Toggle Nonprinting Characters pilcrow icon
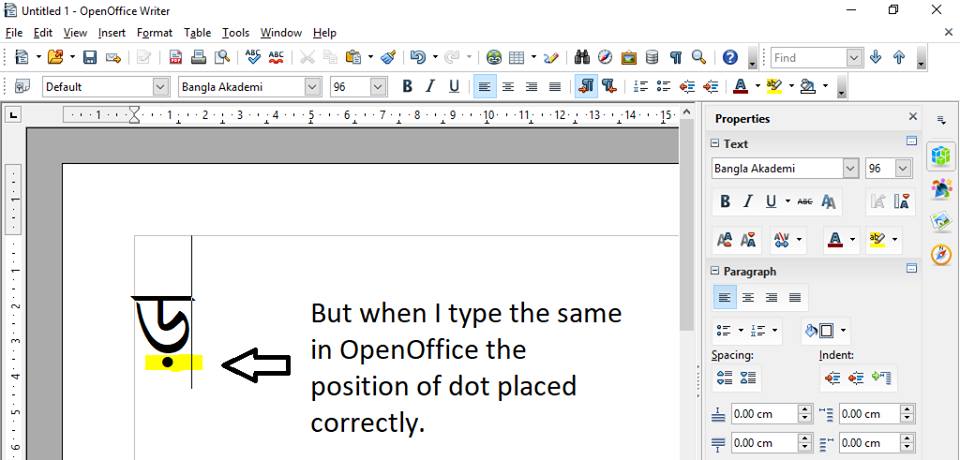Image resolution: width=960 pixels, height=460 pixels. pyautogui.click(x=676, y=58)
